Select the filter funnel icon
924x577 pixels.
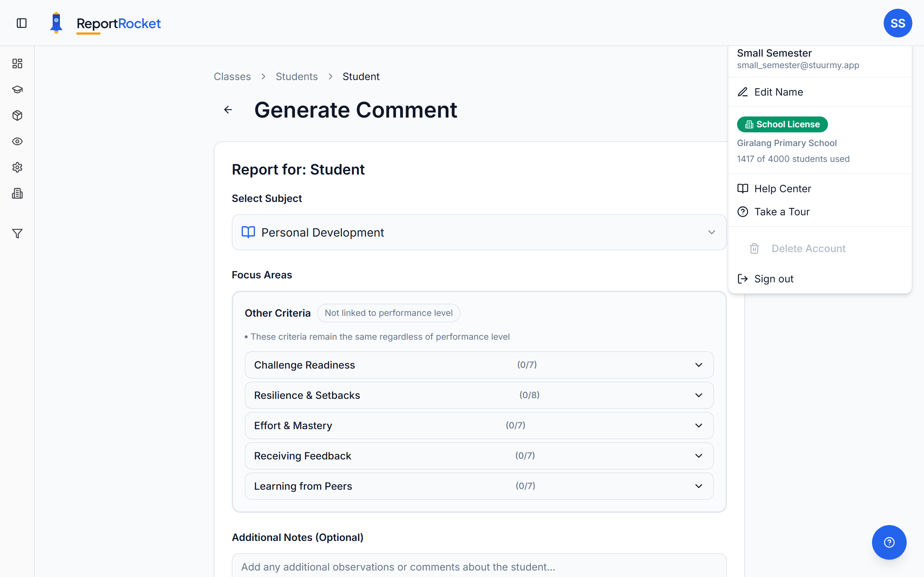pyautogui.click(x=17, y=234)
